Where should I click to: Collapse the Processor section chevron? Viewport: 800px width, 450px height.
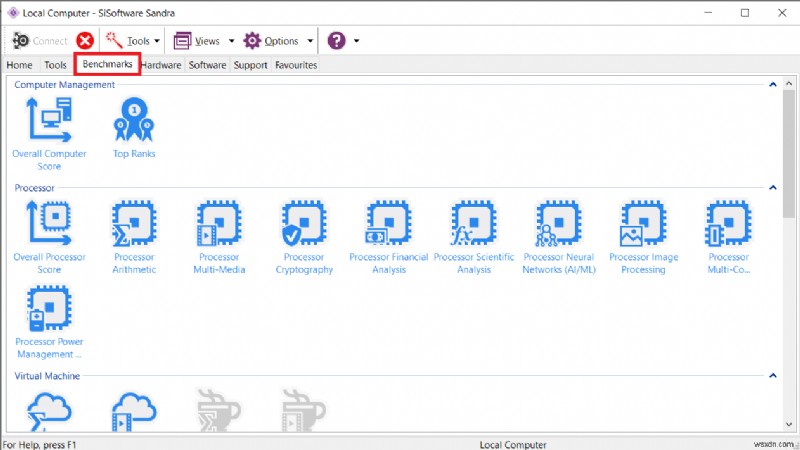coord(772,188)
